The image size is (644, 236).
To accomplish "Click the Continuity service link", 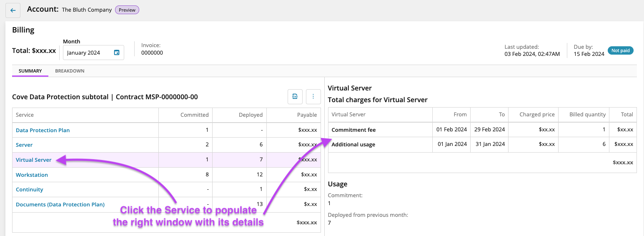I will [x=29, y=189].
